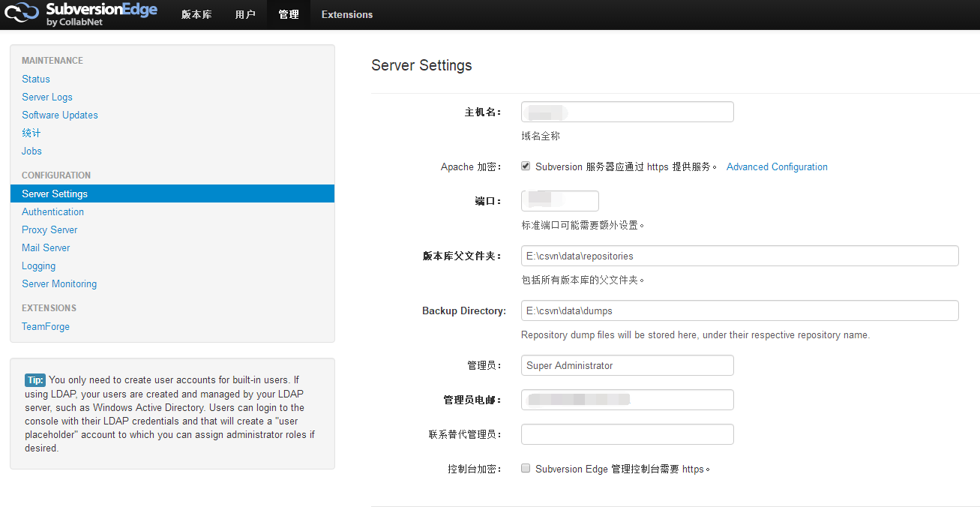980x507 pixels.
Task: Open the 用户 menu tab
Action: pos(245,14)
